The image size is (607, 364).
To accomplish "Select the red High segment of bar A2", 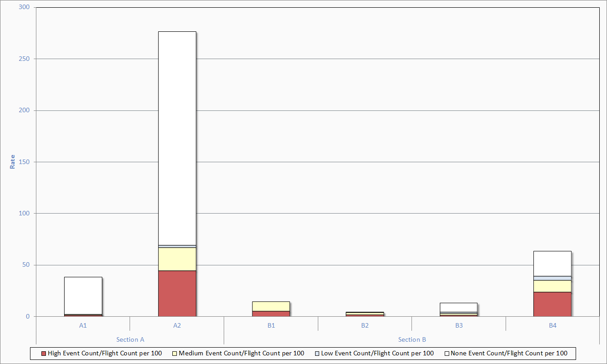I will [177, 294].
